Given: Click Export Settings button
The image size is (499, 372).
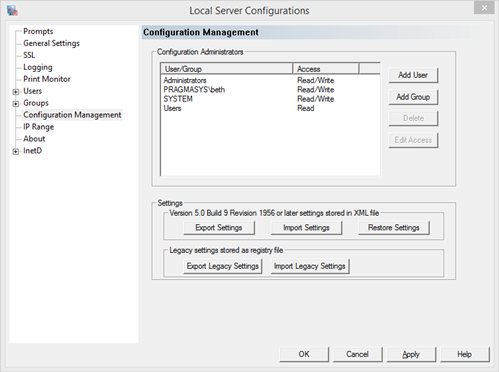Looking at the screenshot, I should 219,228.
